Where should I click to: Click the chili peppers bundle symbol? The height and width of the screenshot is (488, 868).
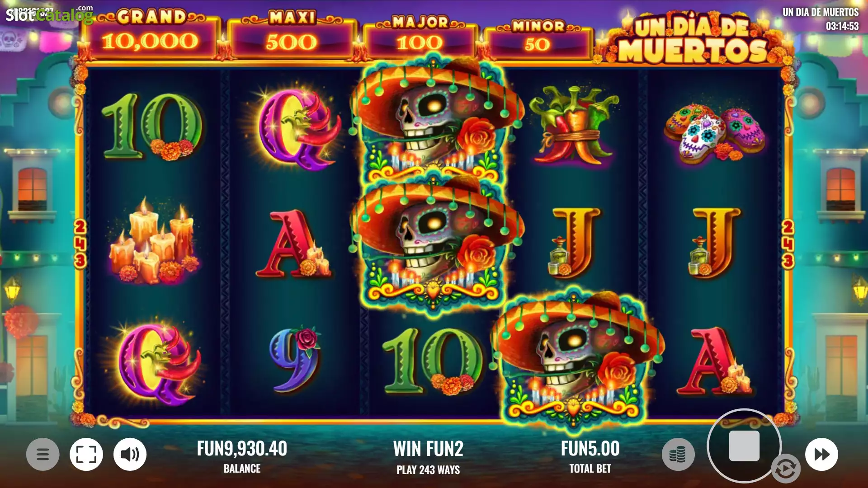tap(573, 125)
